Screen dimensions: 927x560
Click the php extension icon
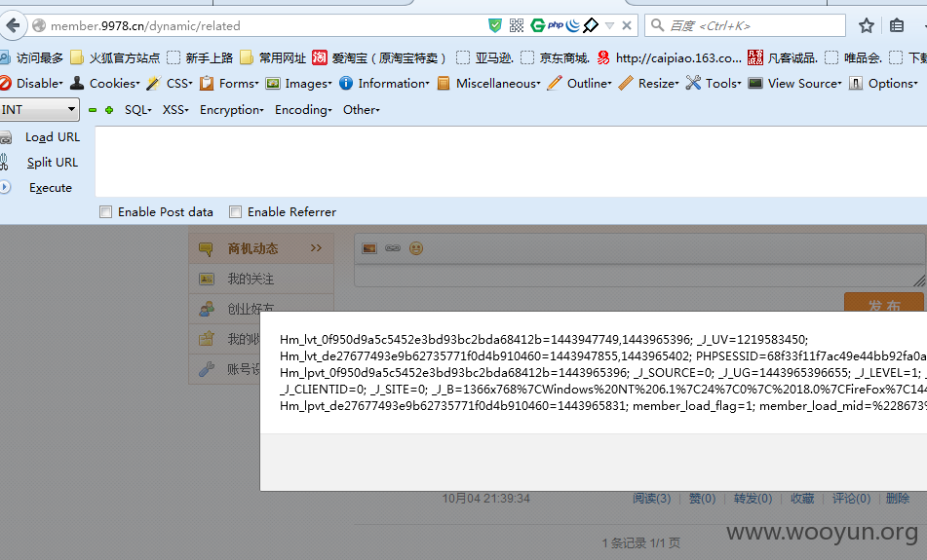click(556, 24)
